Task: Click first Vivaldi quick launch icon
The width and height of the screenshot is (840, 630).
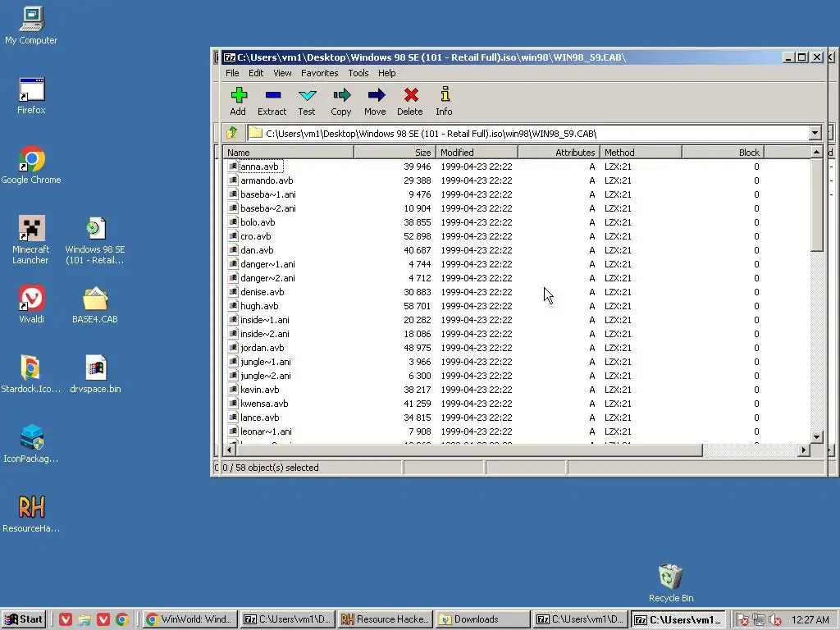Action: pyautogui.click(x=66, y=619)
